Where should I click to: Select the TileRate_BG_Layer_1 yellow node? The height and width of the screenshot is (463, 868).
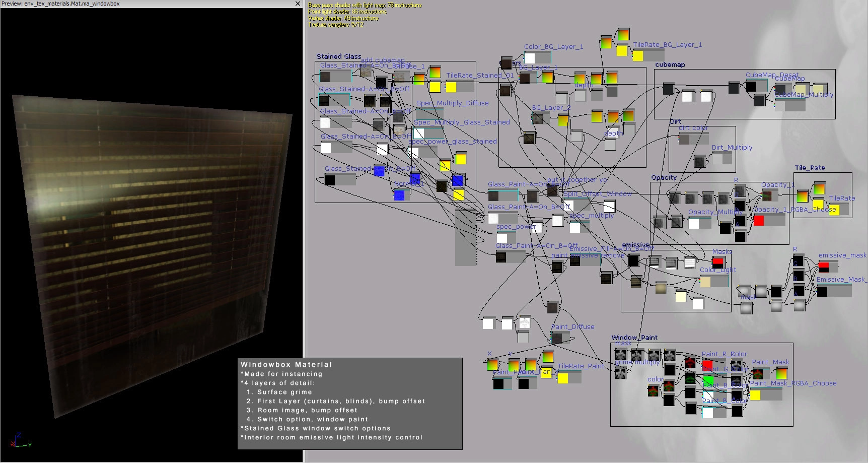(x=638, y=55)
